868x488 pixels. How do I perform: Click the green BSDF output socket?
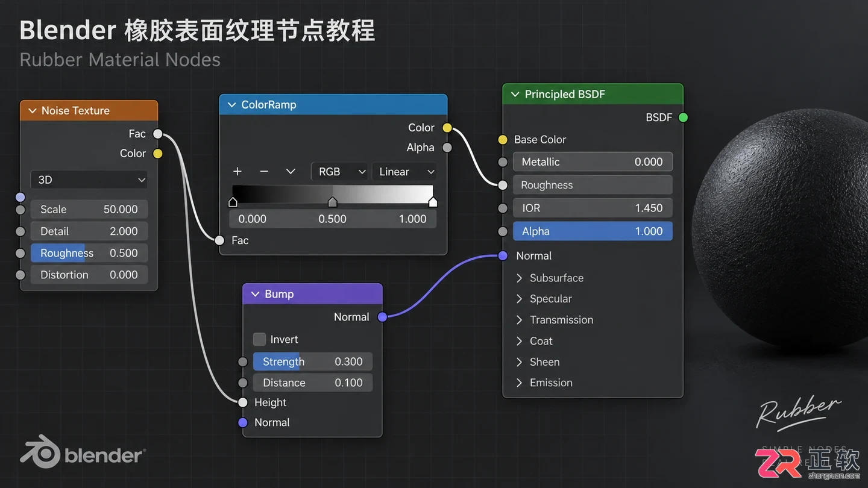tap(683, 117)
